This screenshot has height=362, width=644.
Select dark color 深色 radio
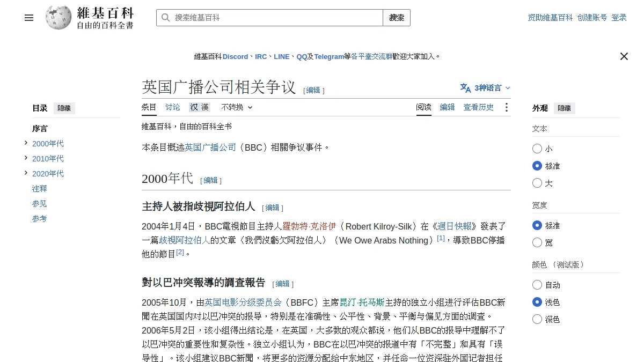click(537, 319)
